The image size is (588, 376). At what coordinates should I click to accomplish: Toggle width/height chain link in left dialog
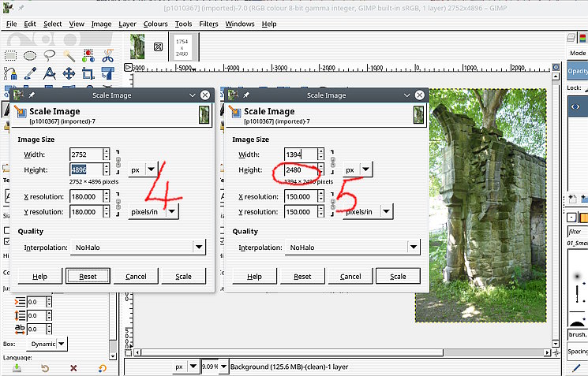click(118, 162)
